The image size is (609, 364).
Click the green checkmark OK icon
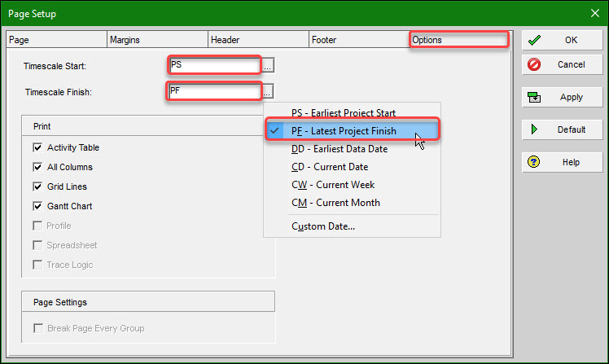[535, 40]
